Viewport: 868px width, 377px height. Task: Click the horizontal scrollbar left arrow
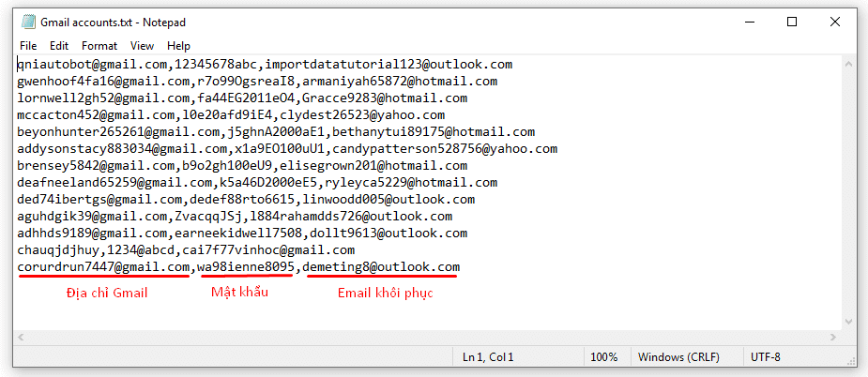tap(22, 337)
